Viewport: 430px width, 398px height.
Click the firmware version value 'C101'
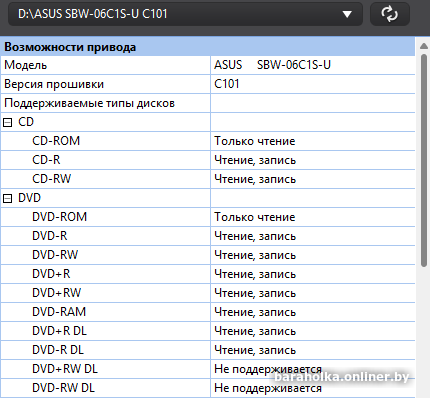click(x=227, y=84)
